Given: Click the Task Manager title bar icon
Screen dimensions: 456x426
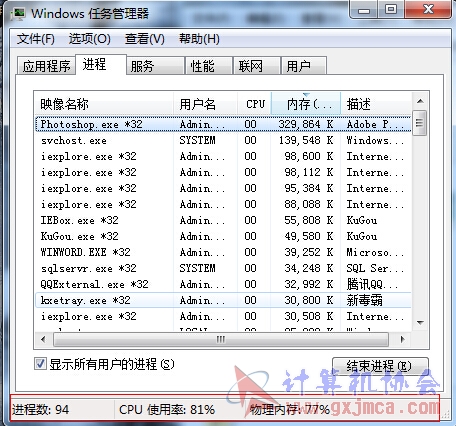Looking at the screenshot, I should point(18,14).
